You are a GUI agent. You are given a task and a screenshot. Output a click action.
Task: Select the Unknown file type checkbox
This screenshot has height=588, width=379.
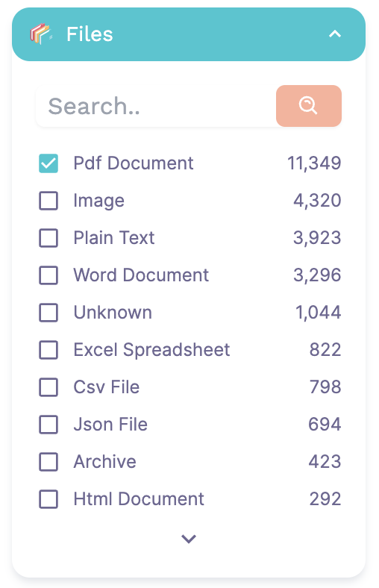click(48, 313)
